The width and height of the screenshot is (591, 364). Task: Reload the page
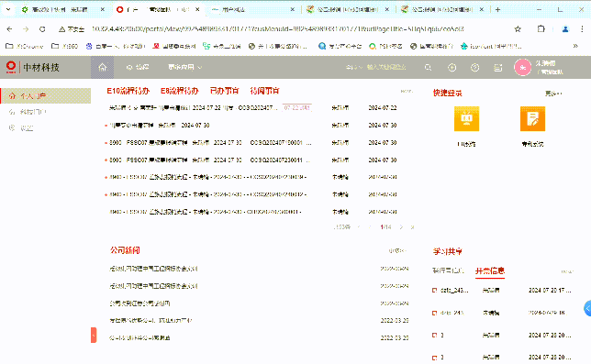(42, 29)
